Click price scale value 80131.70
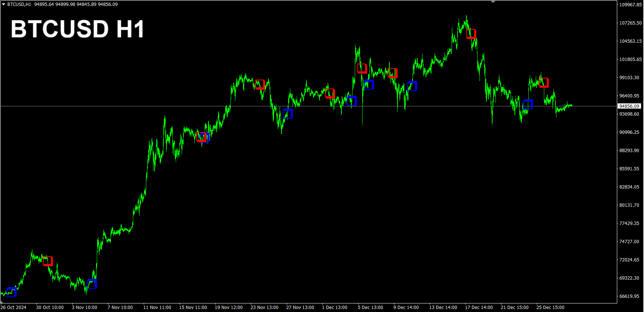The height and width of the screenshot is (312, 644). tap(629, 205)
